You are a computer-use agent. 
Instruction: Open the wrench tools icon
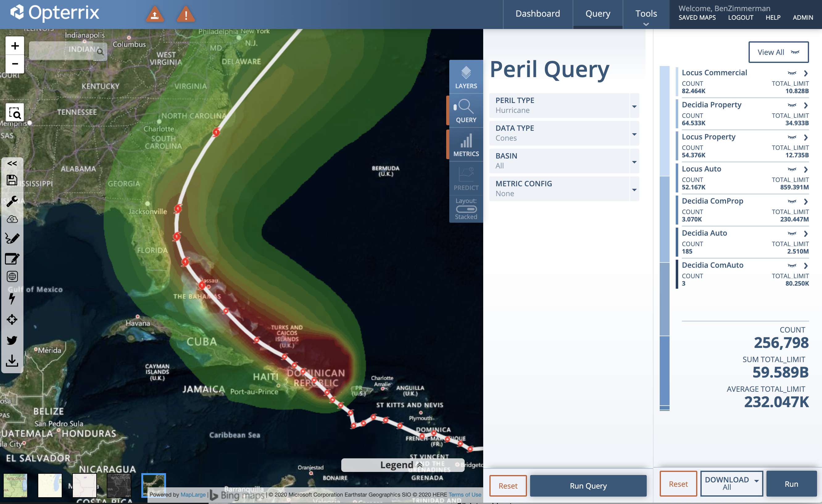click(12, 201)
